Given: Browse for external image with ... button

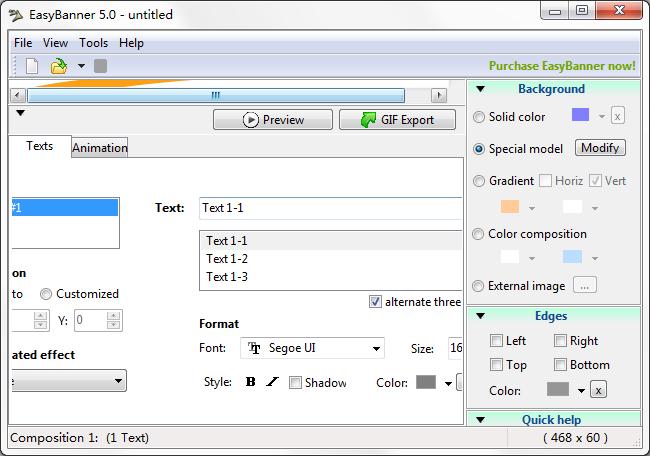Looking at the screenshot, I should [x=585, y=286].
